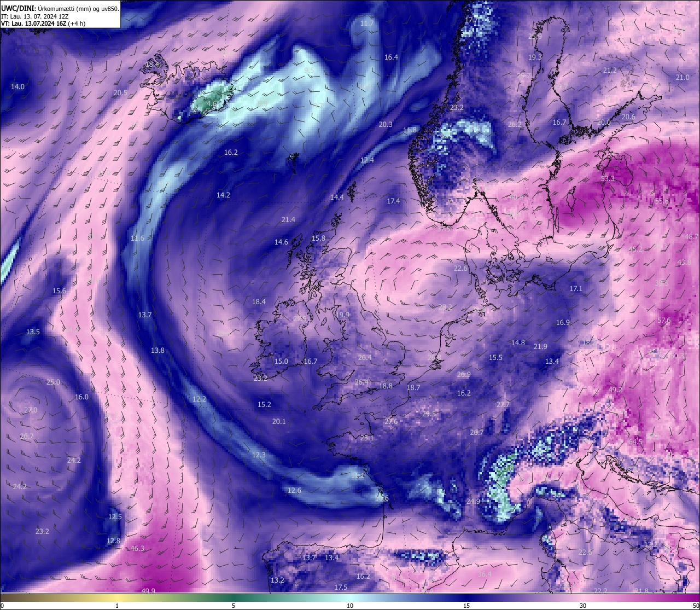Image resolution: width=700 pixels, height=610 pixels.
Task: Click the 19.9 value over Britain
Action: point(342,315)
